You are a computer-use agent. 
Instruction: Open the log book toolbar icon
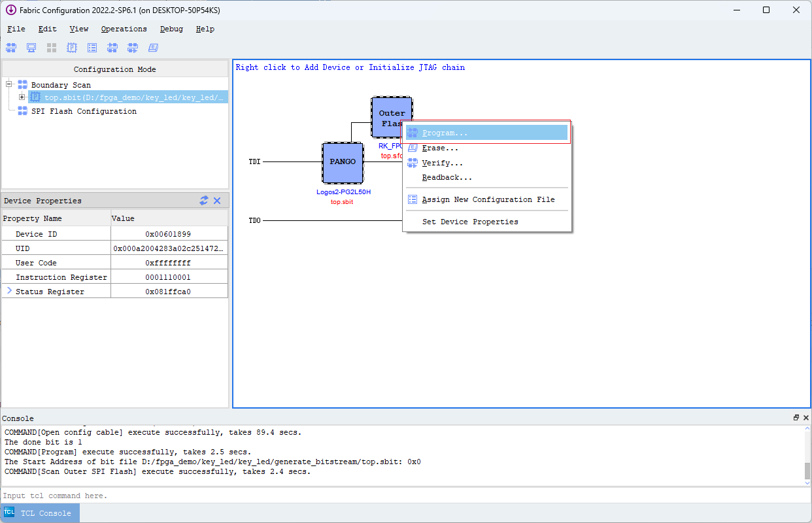click(152, 47)
